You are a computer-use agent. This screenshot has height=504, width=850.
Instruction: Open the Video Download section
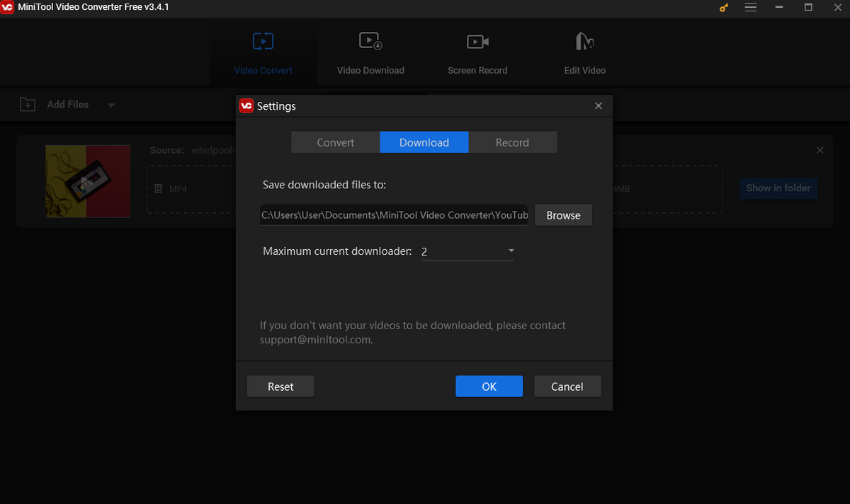coord(370,53)
